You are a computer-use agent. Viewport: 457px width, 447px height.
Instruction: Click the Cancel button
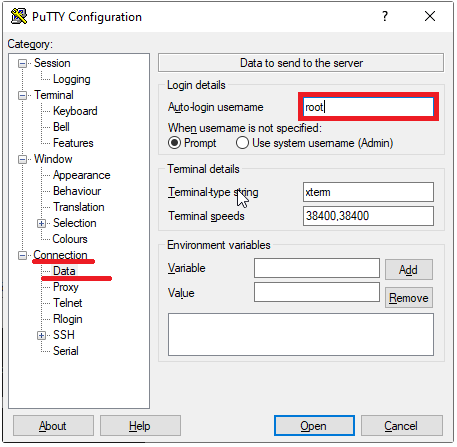401,426
